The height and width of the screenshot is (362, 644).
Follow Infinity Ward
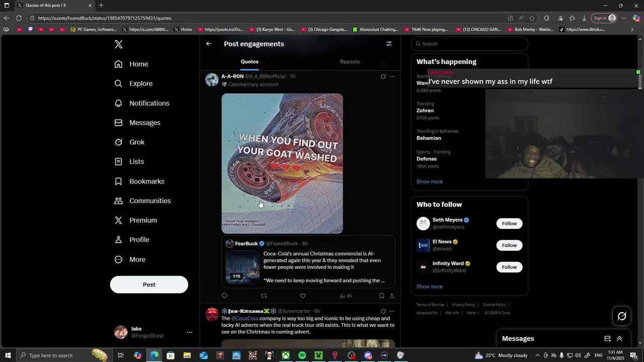[509, 267]
